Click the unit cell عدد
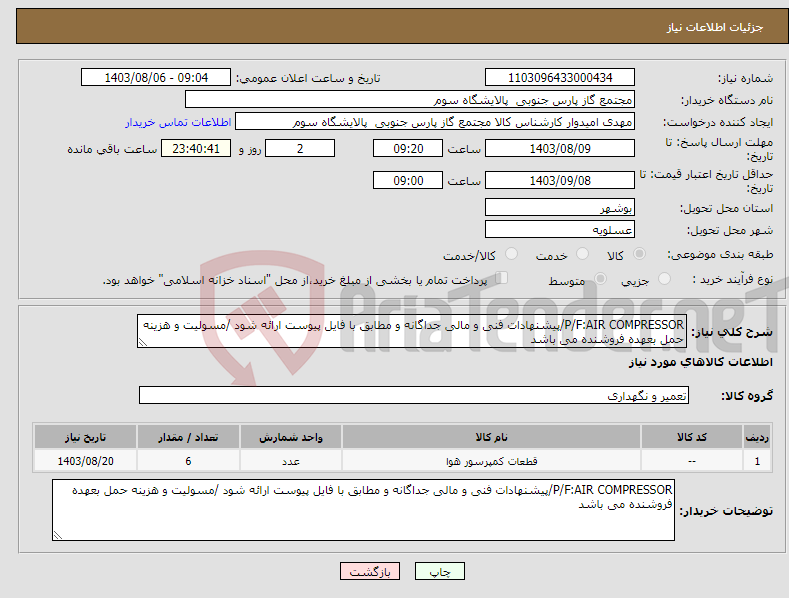 (291, 461)
